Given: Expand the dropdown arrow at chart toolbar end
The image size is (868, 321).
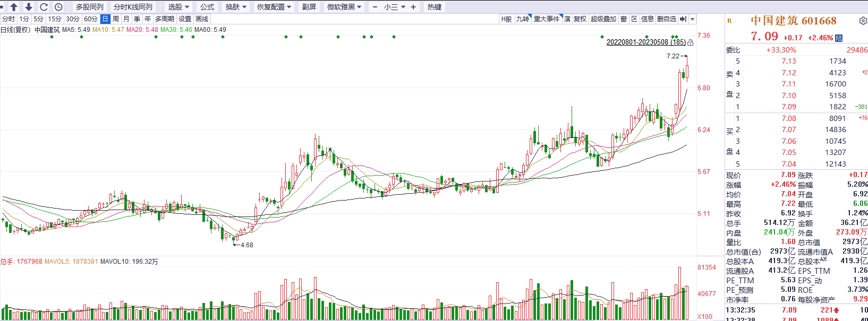Looking at the screenshot, I should [692, 19].
